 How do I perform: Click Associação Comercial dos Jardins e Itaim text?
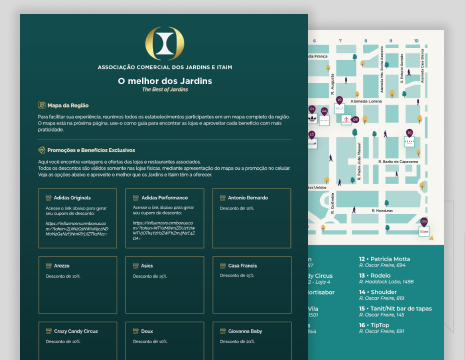165,67
